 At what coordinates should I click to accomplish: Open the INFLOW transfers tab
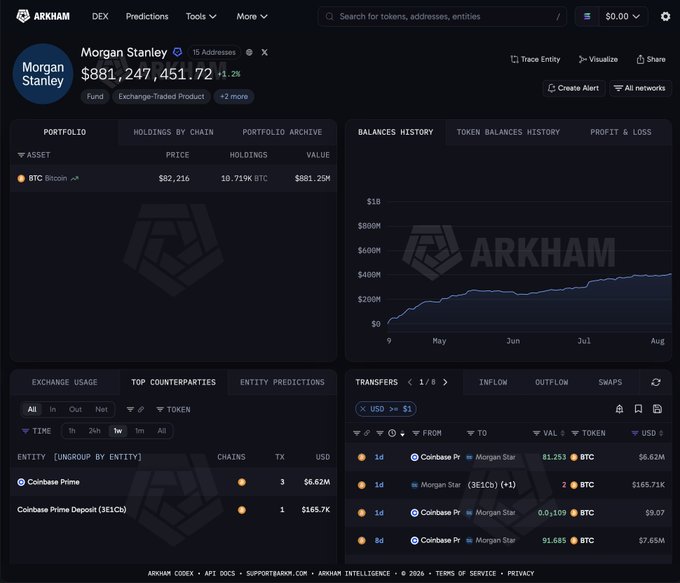pyautogui.click(x=493, y=382)
